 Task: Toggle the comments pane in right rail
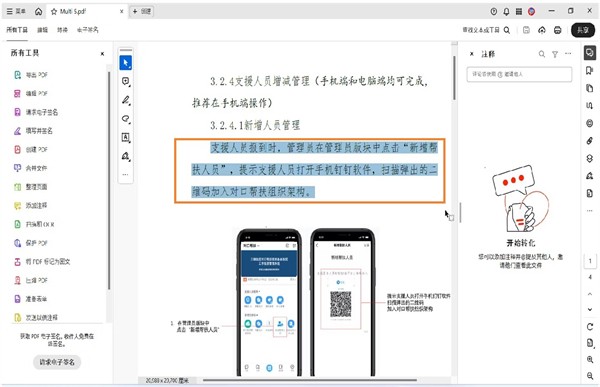(x=590, y=52)
